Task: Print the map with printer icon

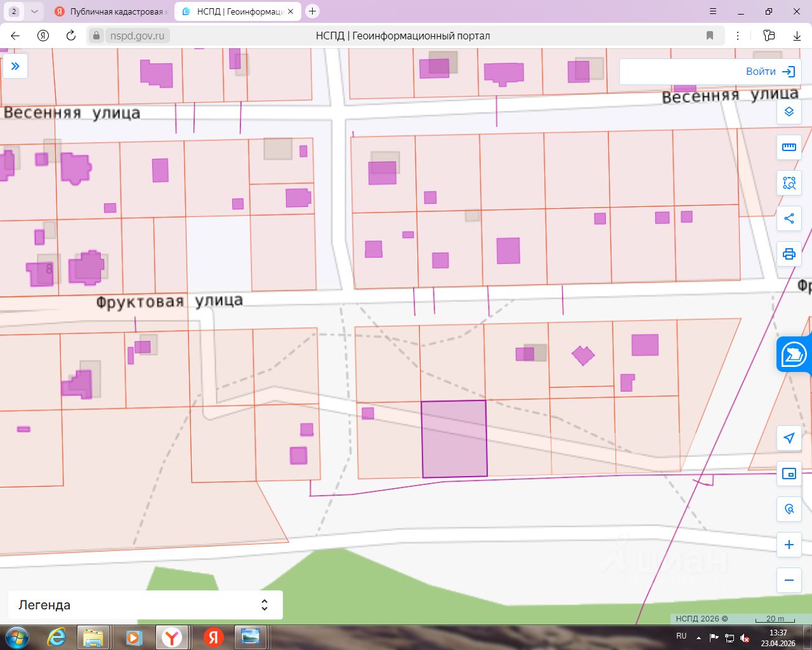Action: [x=789, y=254]
